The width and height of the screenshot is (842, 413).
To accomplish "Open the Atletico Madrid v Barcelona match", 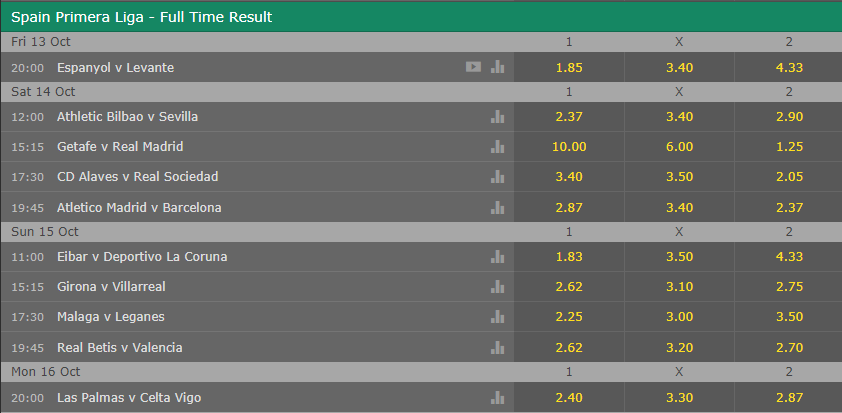I will 139,207.
